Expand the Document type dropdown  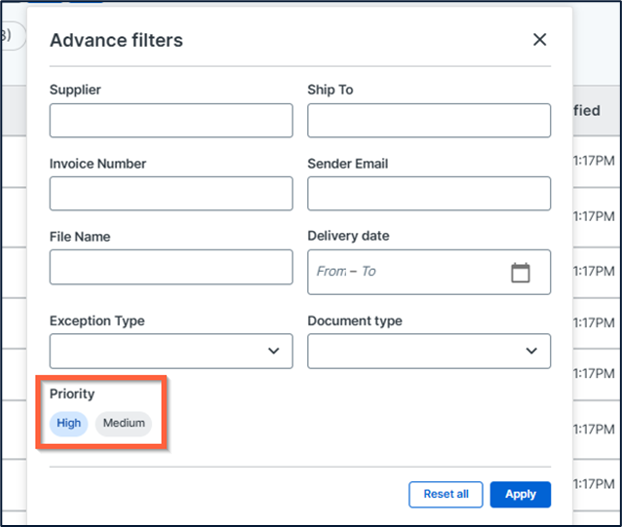tap(429, 351)
